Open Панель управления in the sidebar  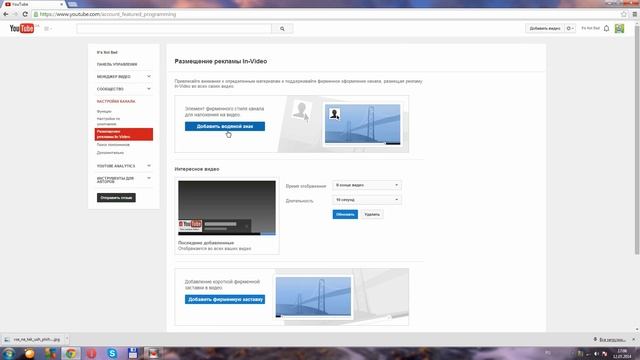117,64
